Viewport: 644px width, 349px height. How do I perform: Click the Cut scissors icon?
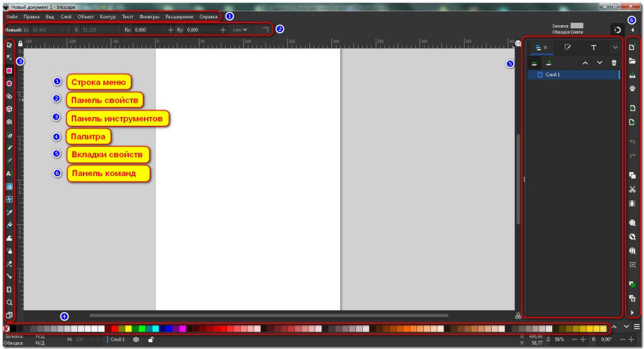[632, 189]
